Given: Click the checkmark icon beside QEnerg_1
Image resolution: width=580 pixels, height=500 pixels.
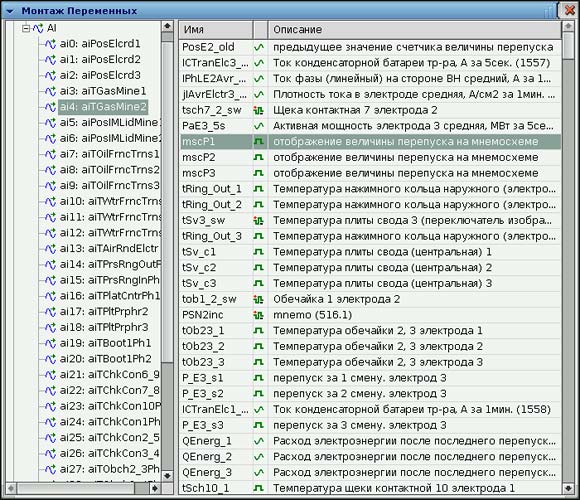Looking at the screenshot, I should [259, 441].
